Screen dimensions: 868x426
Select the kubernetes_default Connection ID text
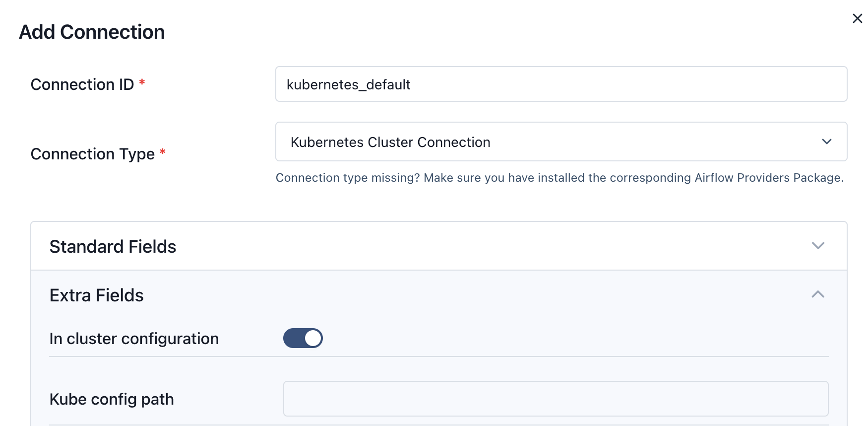349,84
